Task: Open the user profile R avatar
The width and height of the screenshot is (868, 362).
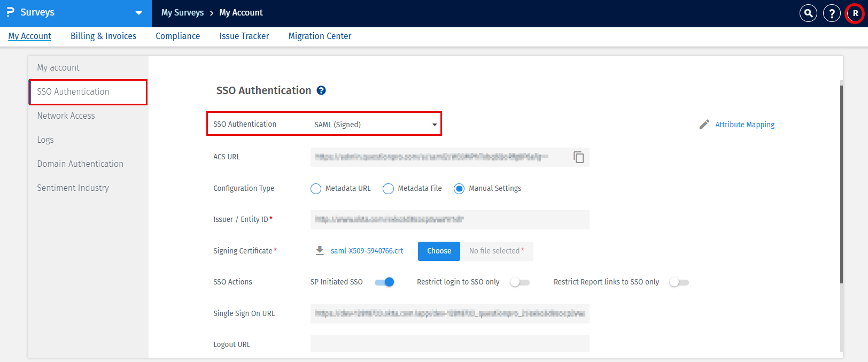Action: (x=855, y=13)
